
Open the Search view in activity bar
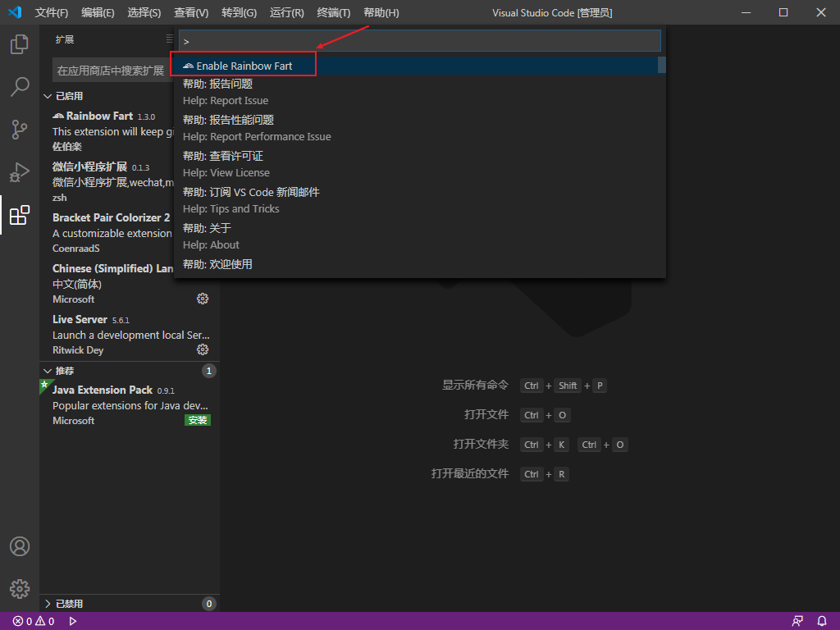20,87
